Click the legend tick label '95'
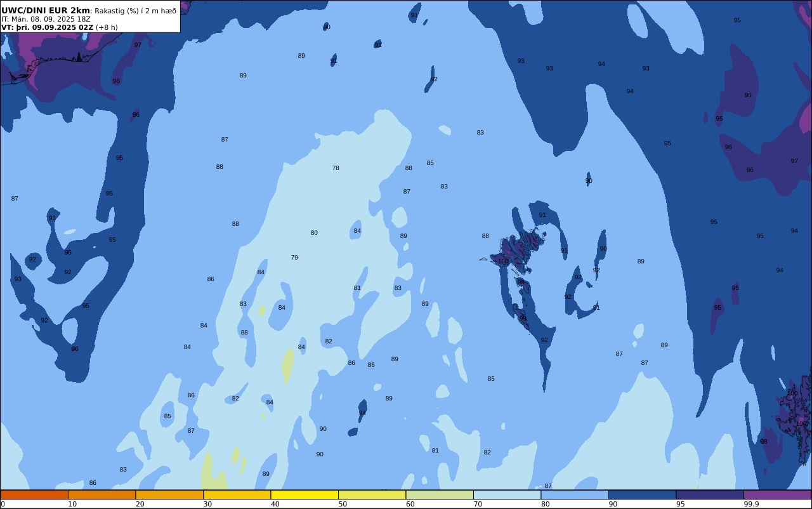812x509 pixels. click(x=680, y=504)
